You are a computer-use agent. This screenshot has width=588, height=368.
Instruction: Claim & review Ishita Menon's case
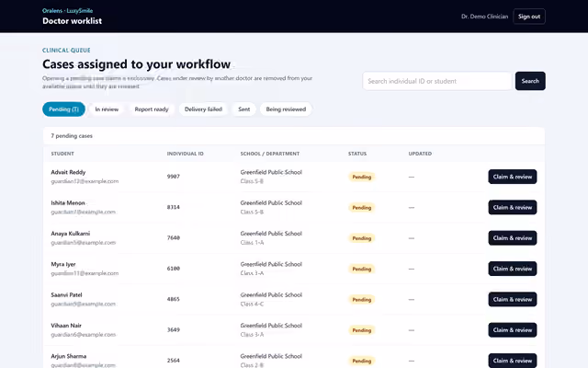click(513, 207)
